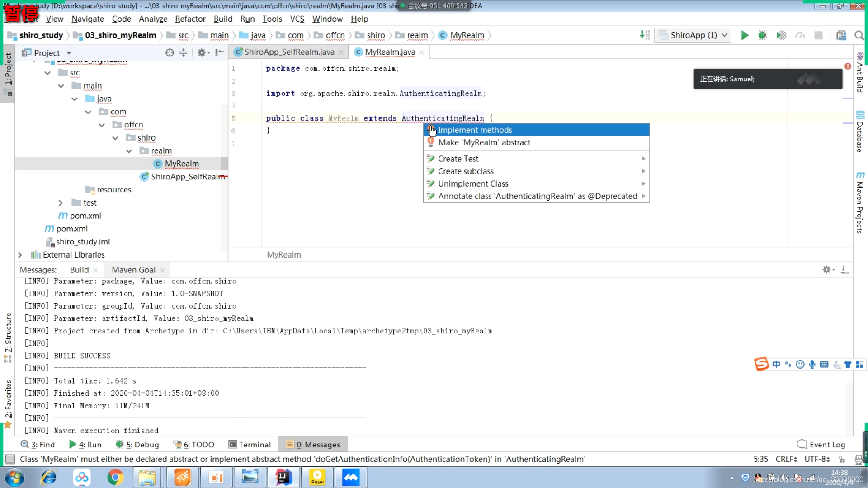
Task: Open Internet Explorer from taskbar
Action: tap(48, 477)
